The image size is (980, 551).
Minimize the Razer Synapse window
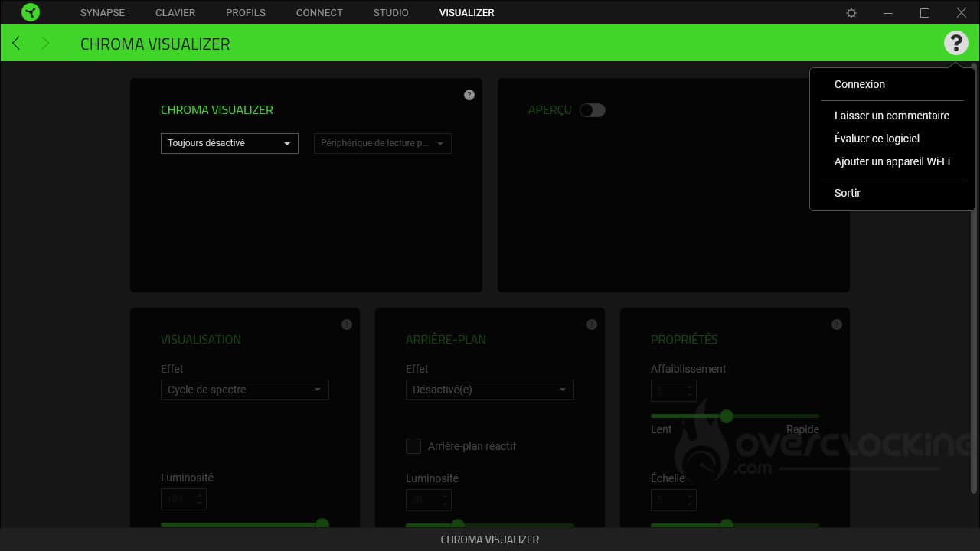888,13
